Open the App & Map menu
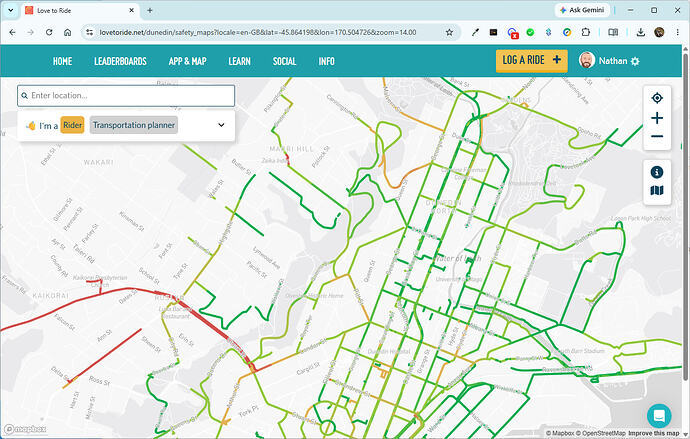690x439 pixels. pos(187,61)
